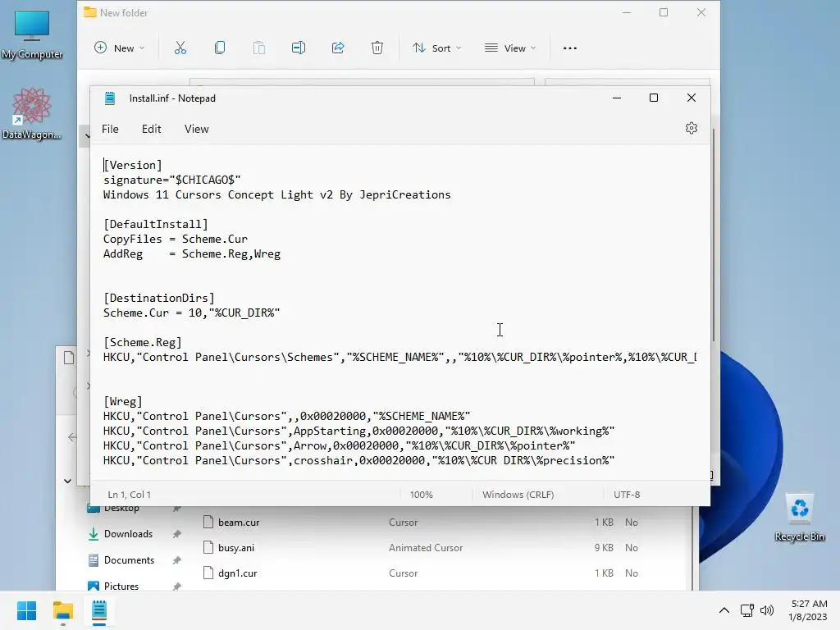Open the View menu in Notepad
The height and width of the screenshot is (630, 840).
[196, 129]
